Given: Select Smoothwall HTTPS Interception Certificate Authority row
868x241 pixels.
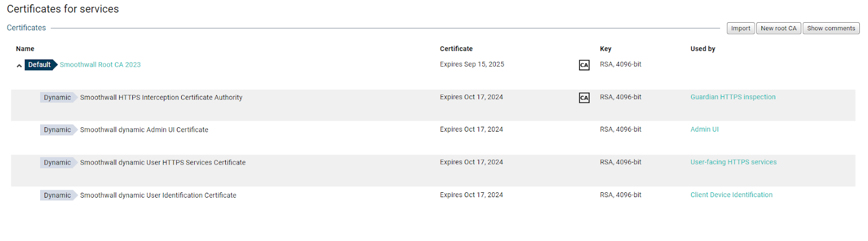Looking at the screenshot, I should click(x=161, y=97).
